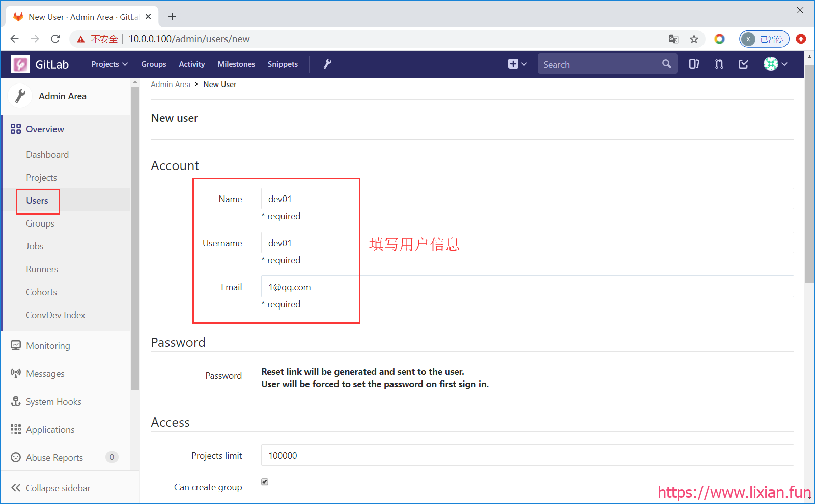This screenshot has height=504, width=815.
Task: Click the not-secure warning triangle
Action: [80, 39]
